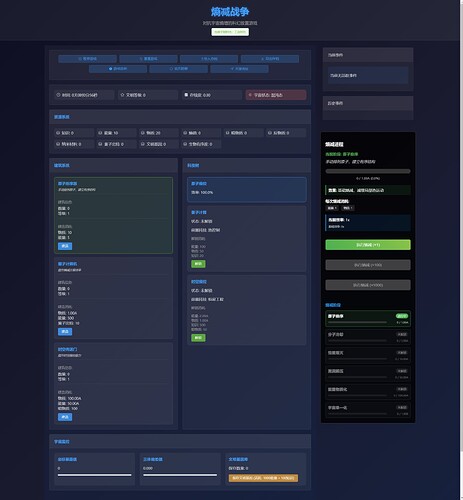
Task: Click the document icon in the third stat box
Action: pyautogui.click(x=186, y=95)
